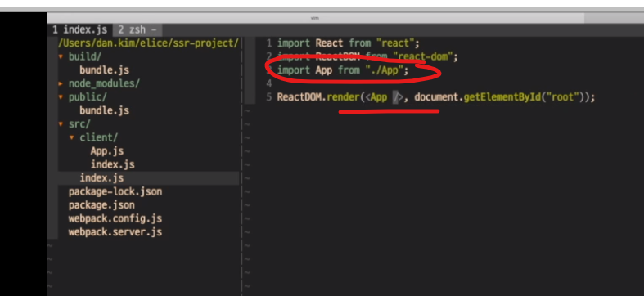644x296 pixels.
Task: Switch to the index.js tab
Action: pos(80,29)
